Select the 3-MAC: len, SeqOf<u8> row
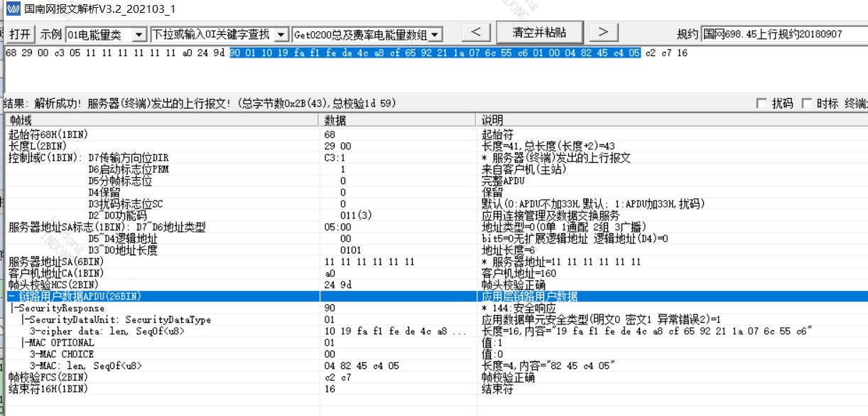The image size is (868, 416). [x=437, y=366]
